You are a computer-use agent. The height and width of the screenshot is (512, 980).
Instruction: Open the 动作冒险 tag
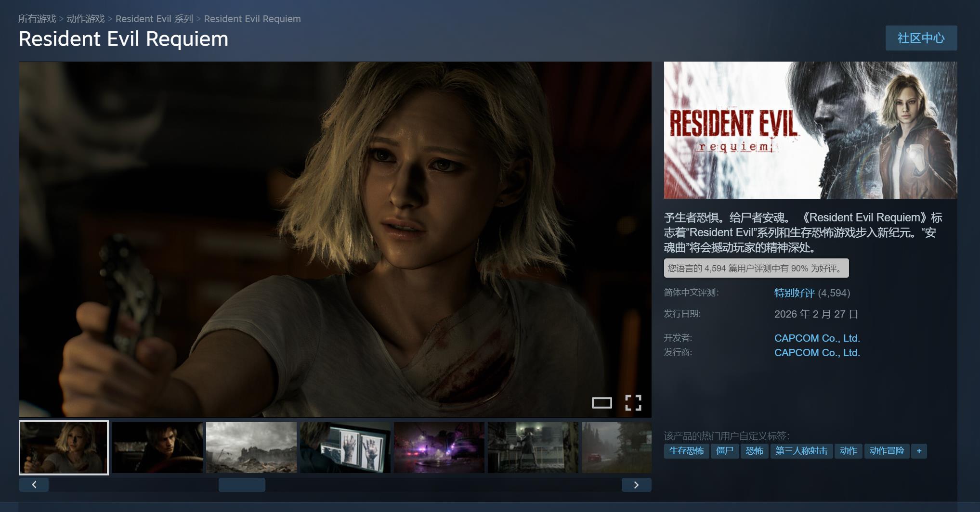pos(887,451)
